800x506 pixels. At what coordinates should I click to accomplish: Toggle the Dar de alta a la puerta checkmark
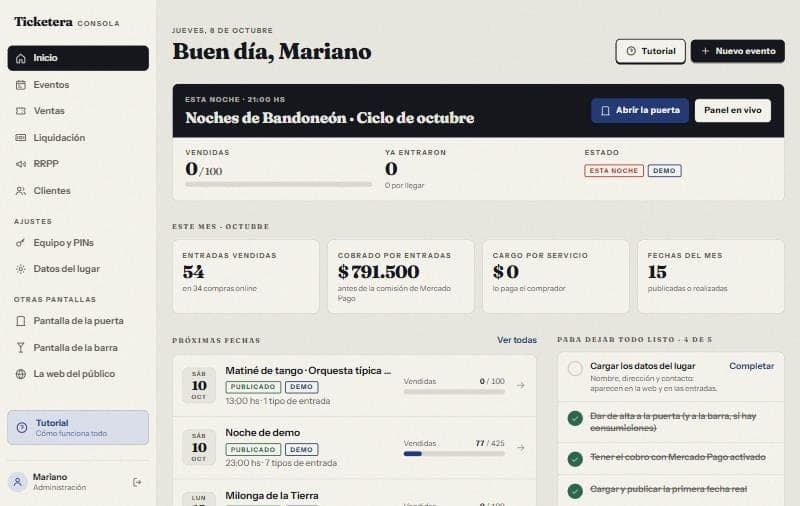(575, 418)
